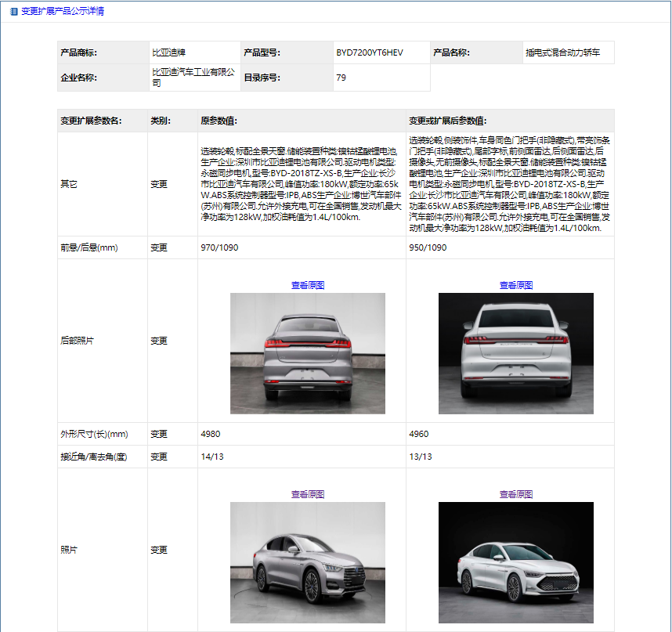Click the 照片 row label

[69, 550]
